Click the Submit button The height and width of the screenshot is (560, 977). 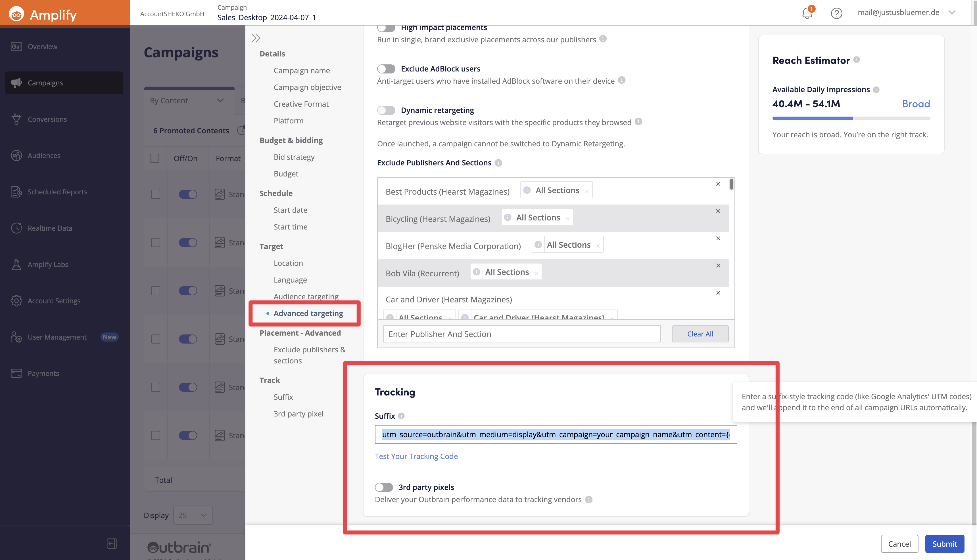[x=944, y=544]
